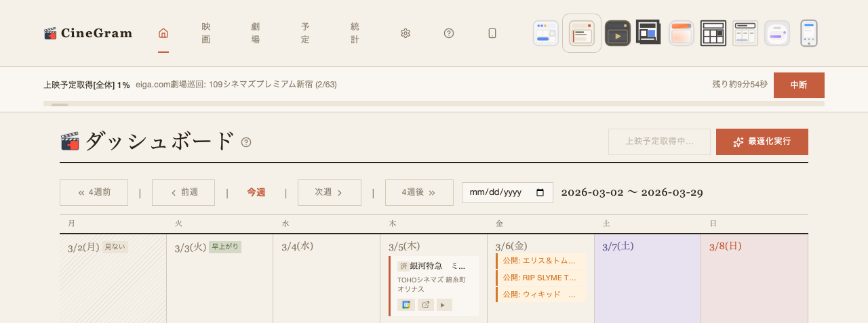Click the home icon in navigation

pos(163,33)
